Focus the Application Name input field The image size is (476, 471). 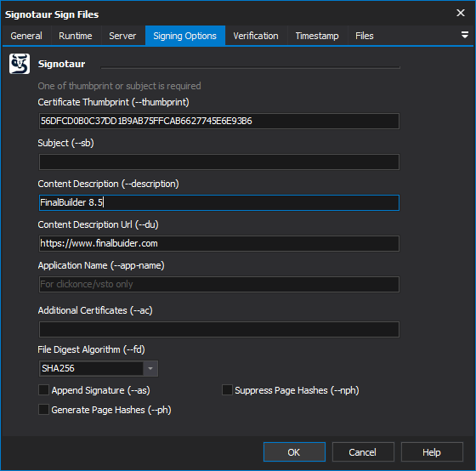click(219, 284)
